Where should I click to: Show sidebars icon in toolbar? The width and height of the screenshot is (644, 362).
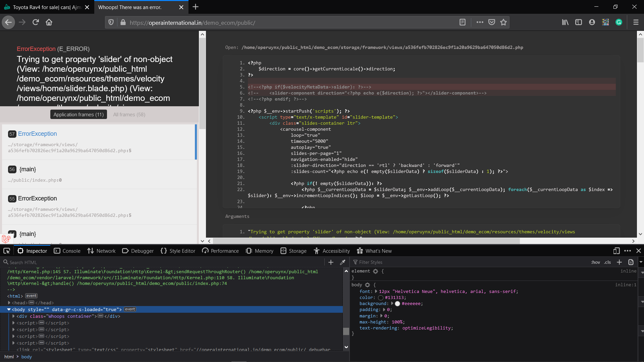tap(579, 22)
